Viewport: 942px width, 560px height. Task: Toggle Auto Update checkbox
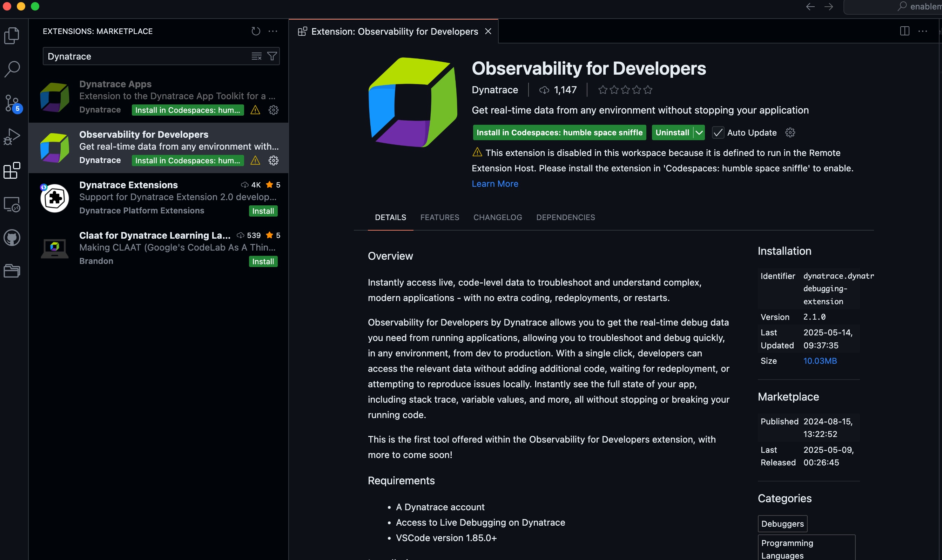[x=718, y=133]
